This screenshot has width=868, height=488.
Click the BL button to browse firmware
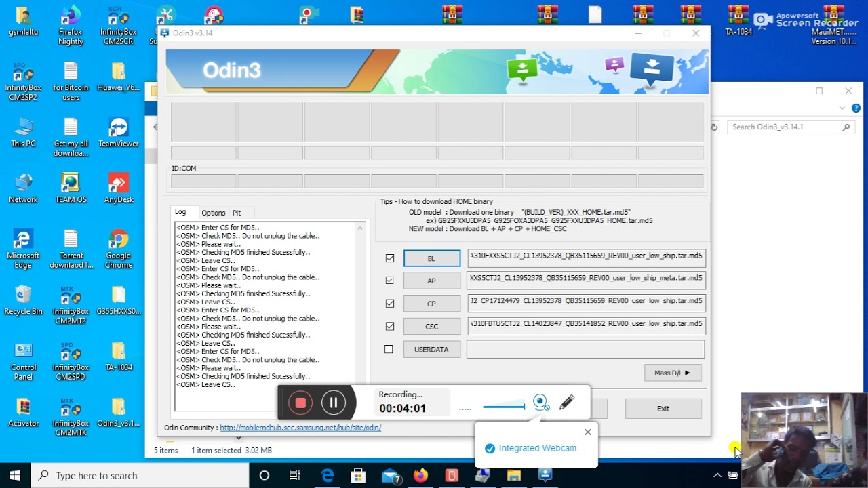click(x=432, y=258)
